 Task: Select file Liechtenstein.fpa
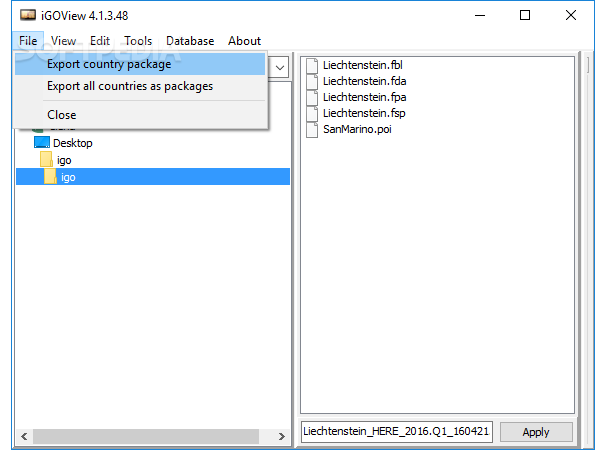pos(365,97)
